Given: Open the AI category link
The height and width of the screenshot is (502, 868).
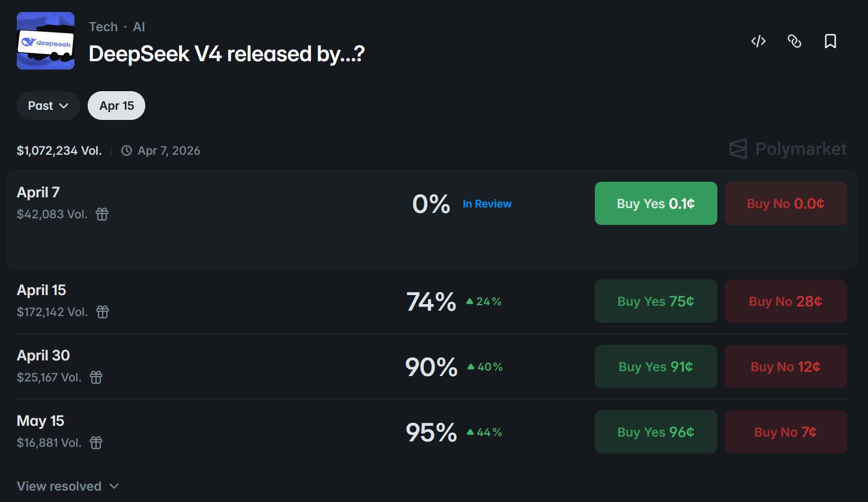Looking at the screenshot, I should pos(139,27).
